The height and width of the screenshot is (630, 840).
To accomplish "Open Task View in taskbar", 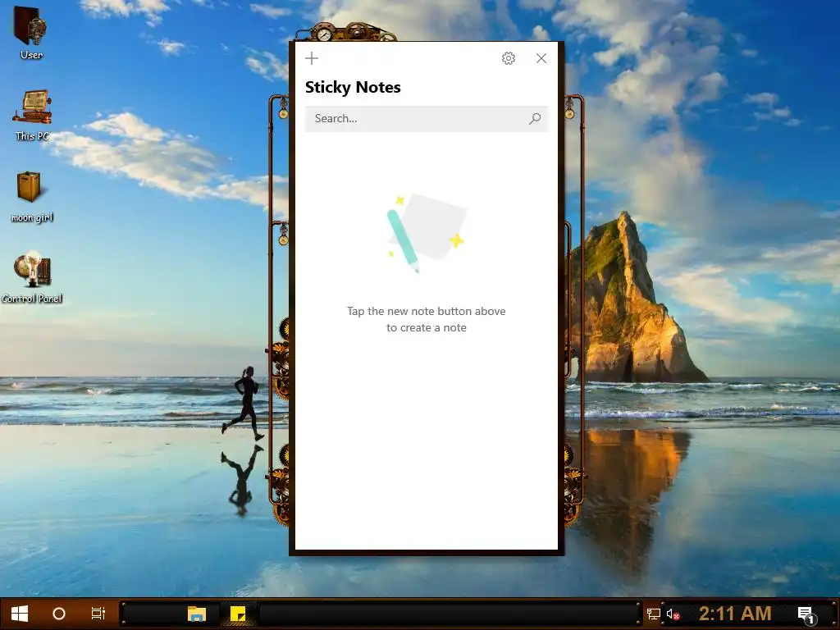I will (98, 614).
